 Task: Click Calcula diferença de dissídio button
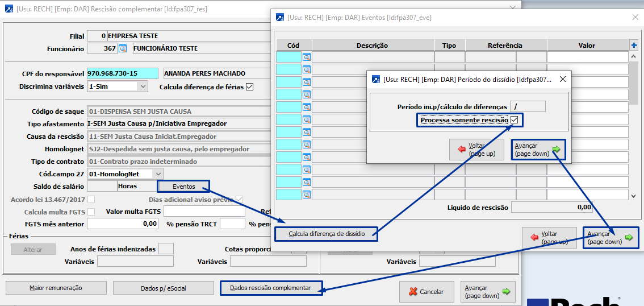pyautogui.click(x=326, y=234)
